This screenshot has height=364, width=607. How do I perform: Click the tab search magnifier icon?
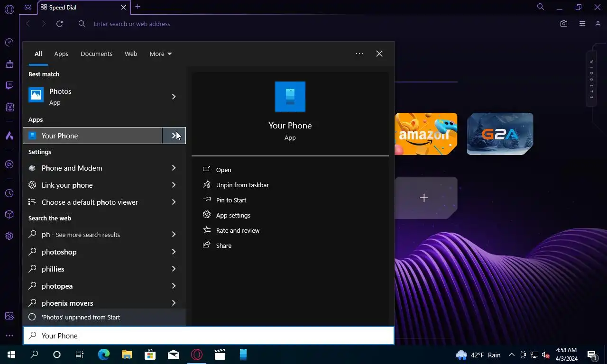tap(540, 7)
